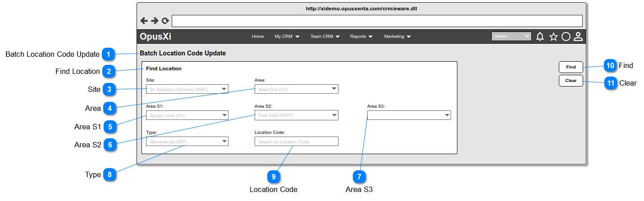Click the Find button
Image resolution: width=644 pixels, height=201 pixels.
[571, 67]
